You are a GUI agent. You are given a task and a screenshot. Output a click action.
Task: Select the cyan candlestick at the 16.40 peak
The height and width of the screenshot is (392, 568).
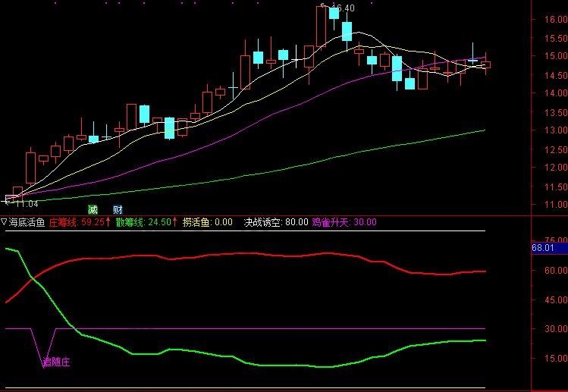[334, 14]
